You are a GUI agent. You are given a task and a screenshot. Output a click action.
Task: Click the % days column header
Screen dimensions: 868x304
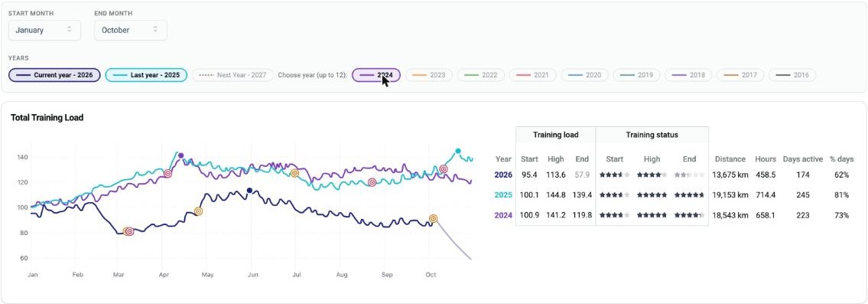point(841,159)
